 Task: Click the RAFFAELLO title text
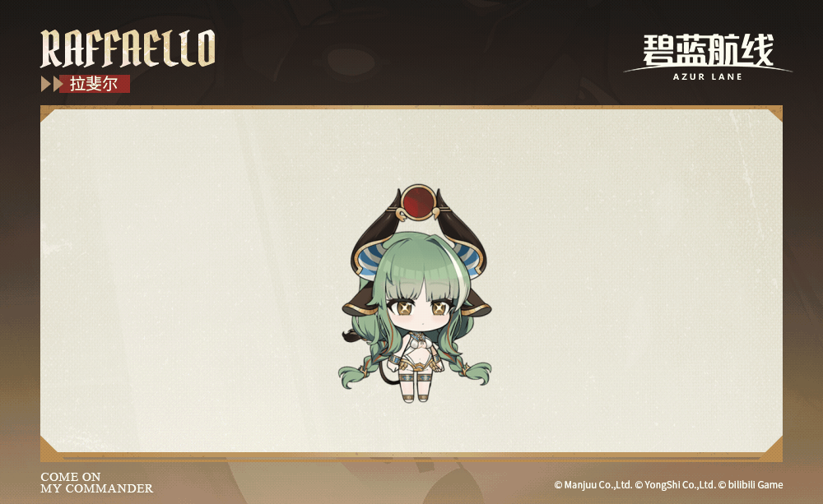(x=128, y=49)
